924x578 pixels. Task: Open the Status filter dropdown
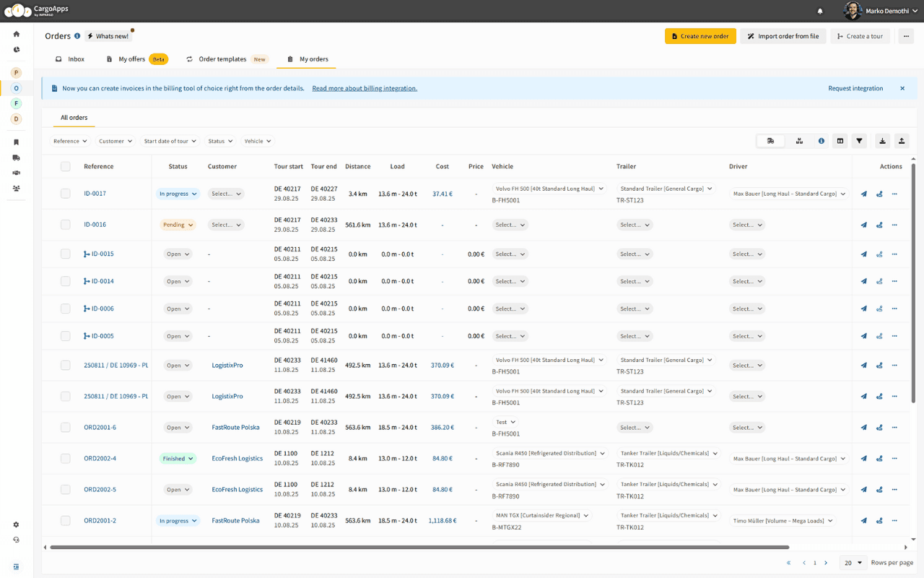[x=220, y=141]
